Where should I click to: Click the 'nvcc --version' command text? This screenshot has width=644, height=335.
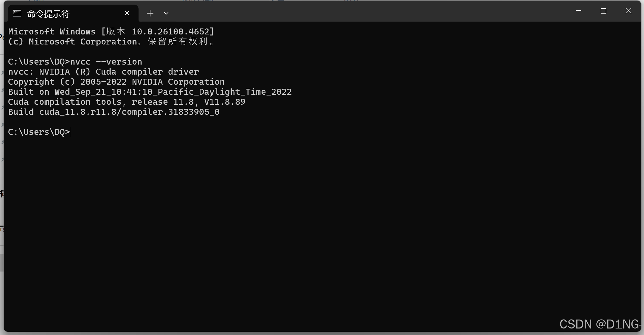[106, 62]
